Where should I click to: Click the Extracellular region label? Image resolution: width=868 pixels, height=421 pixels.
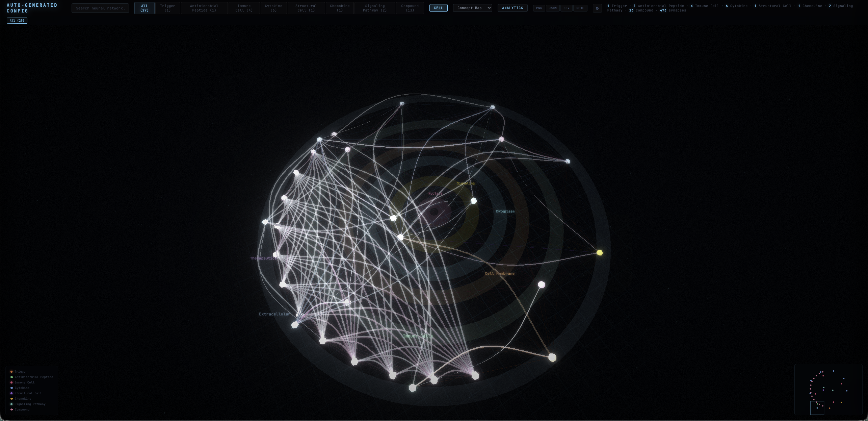[x=274, y=314]
